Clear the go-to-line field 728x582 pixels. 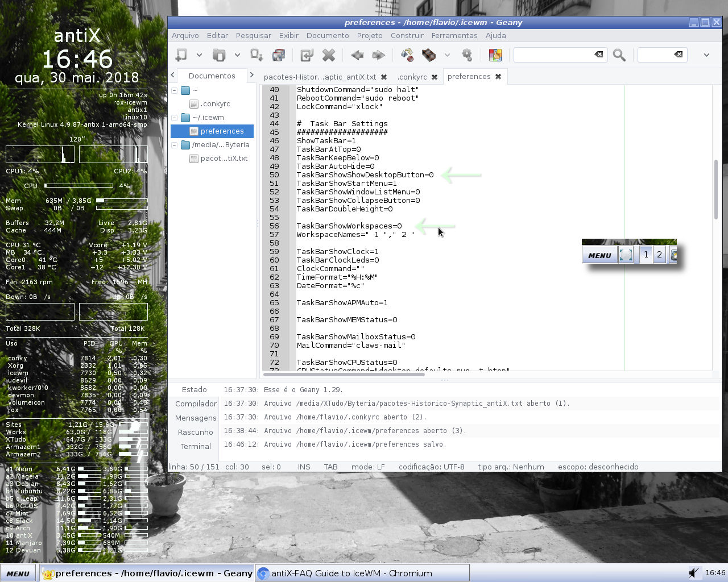[x=679, y=55]
